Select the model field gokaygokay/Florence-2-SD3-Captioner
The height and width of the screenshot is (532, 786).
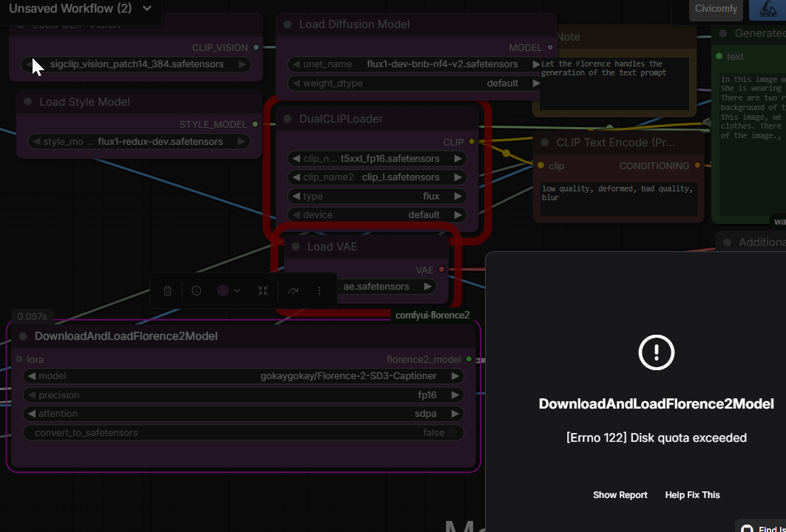[243, 376]
